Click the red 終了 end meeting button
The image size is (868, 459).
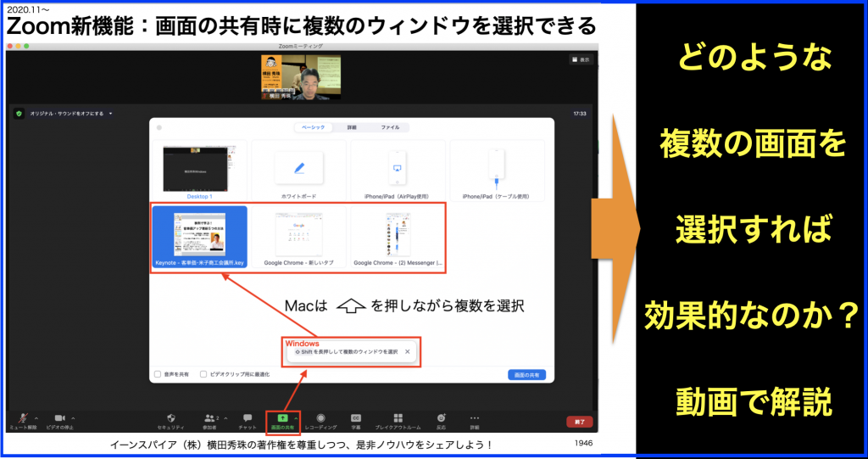coord(580,422)
